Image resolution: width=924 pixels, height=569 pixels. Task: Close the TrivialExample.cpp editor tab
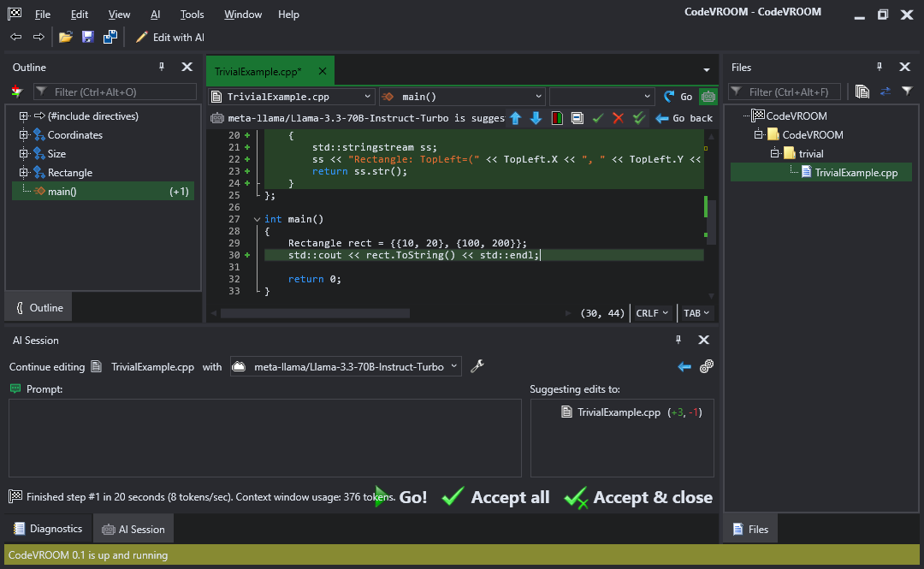tap(323, 71)
